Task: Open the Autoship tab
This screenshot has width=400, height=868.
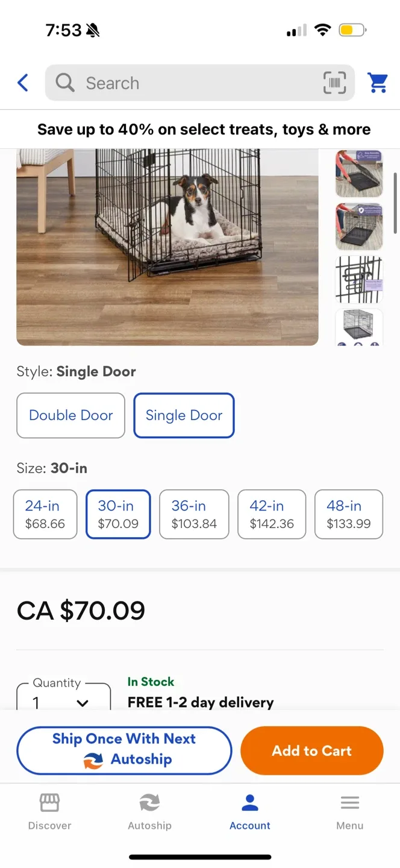Action: tap(149, 811)
